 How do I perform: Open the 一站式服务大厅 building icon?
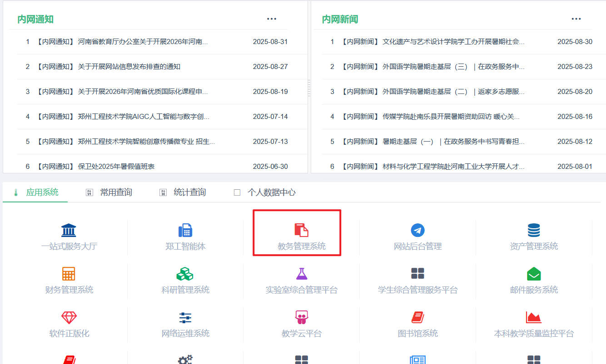click(69, 230)
